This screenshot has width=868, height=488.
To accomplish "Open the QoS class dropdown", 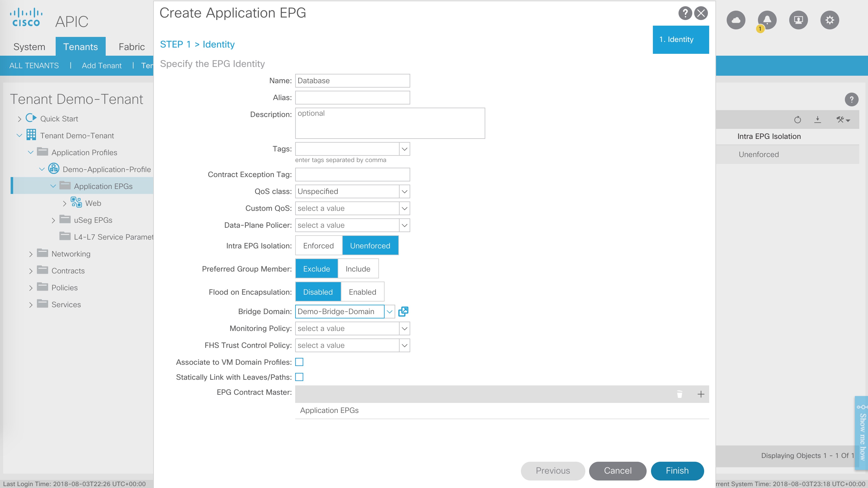I will [x=404, y=191].
